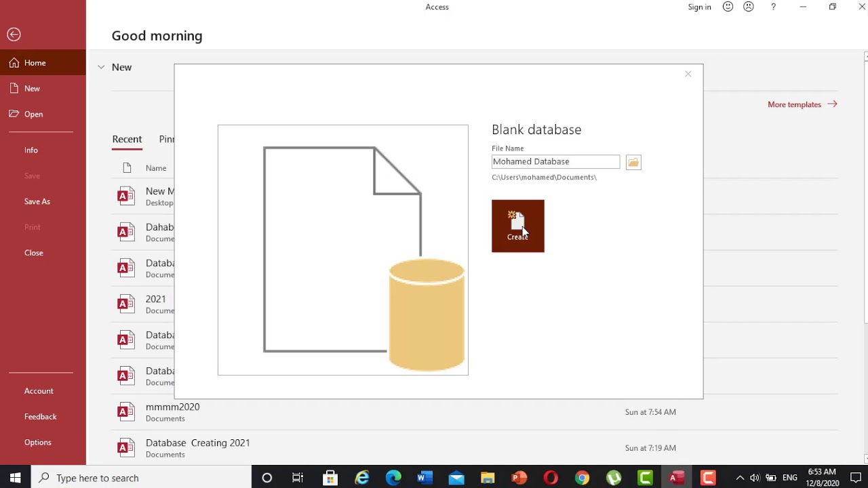868x488 pixels.
Task: Open the Windows Start menu
Action: point(16,478)
